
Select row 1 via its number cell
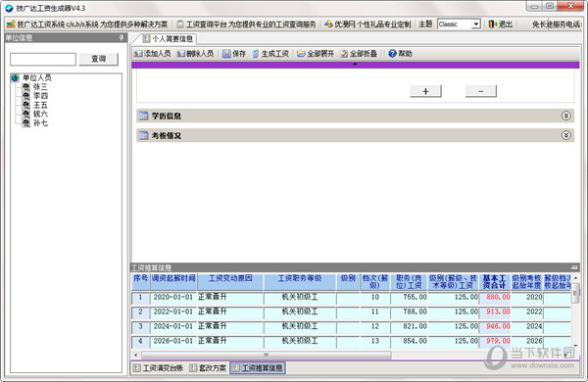pos(140,298)
